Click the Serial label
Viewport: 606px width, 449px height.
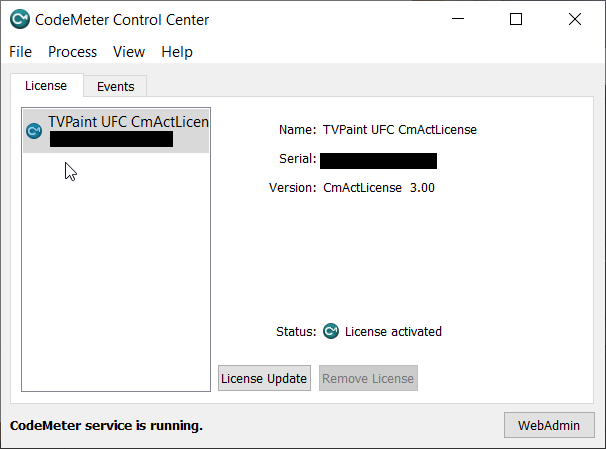coord(298,158)
